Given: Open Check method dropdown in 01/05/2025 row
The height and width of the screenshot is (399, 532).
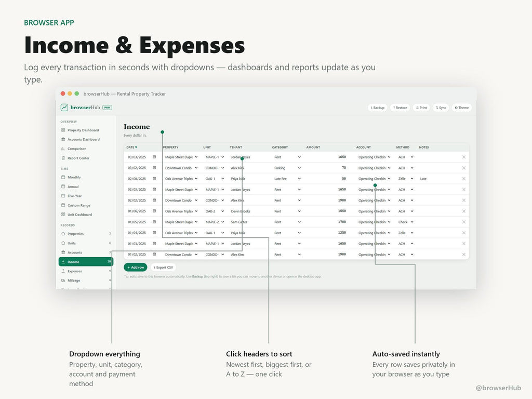Looking at the screenshot, I should point(406,222).
